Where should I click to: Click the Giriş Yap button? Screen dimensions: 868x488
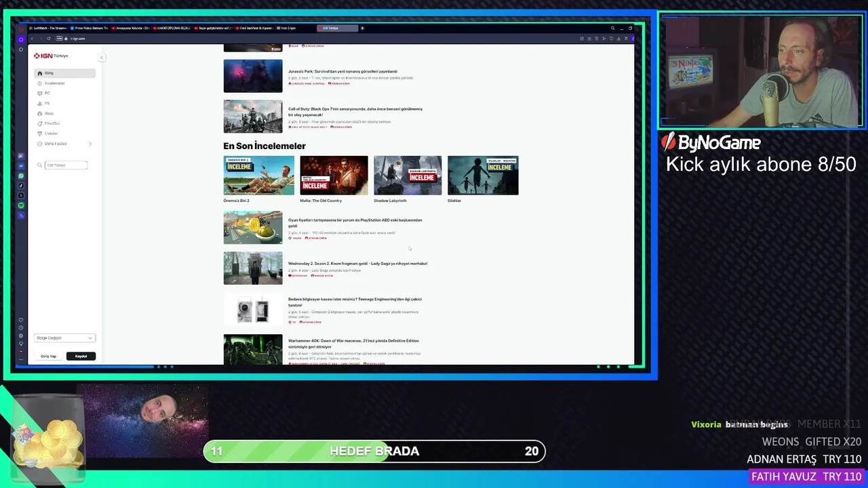pos(49,356)
